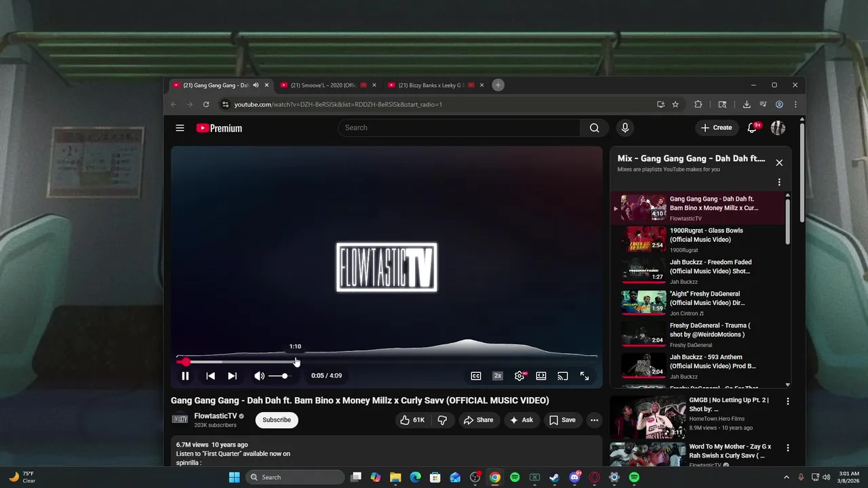Screen dimensions: 868x488
Task: Open options for GMGB No Letting Up video
Action: click(x=788, y=401)
